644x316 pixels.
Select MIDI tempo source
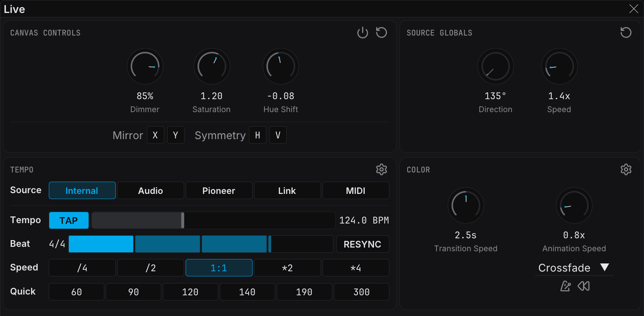(356, 191)
